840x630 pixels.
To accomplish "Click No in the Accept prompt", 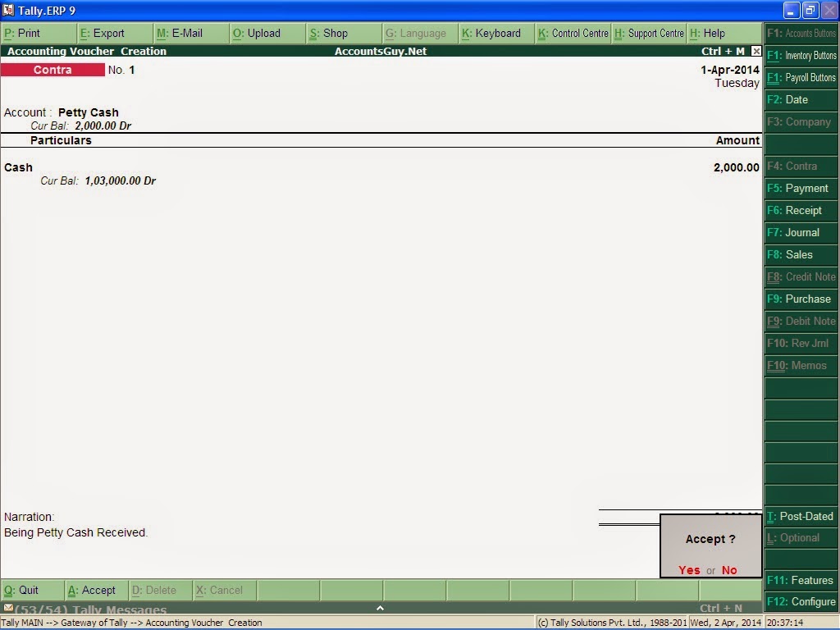I will coord(729,570).
